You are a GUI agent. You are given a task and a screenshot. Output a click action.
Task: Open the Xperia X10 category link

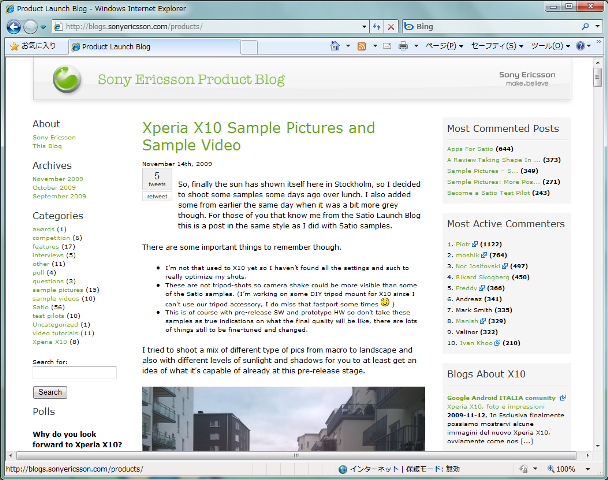50,342
